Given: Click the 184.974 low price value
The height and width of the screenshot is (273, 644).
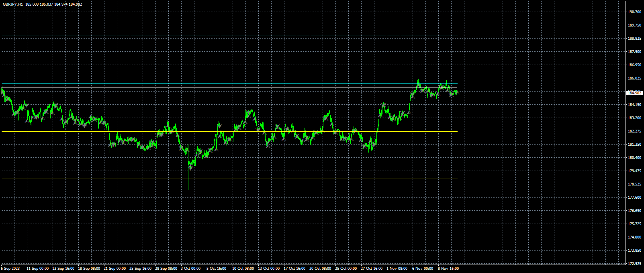Looking at the screenshot, I should [61, 4].
